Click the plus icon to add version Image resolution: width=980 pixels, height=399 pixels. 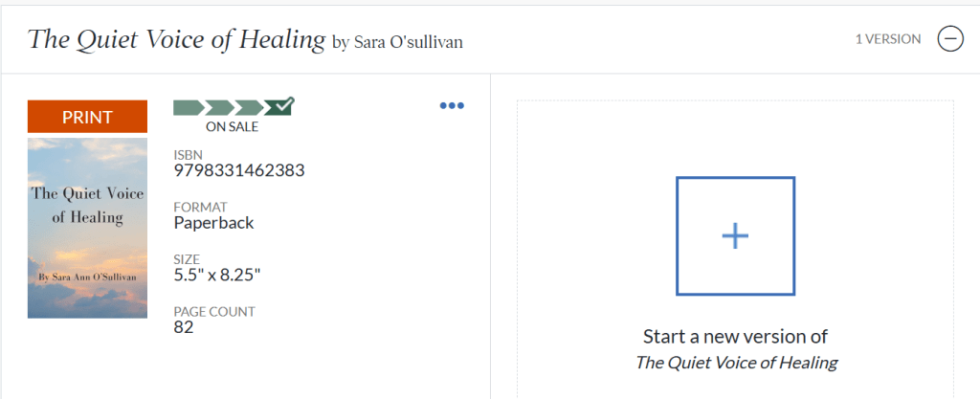tap(735, 235)
